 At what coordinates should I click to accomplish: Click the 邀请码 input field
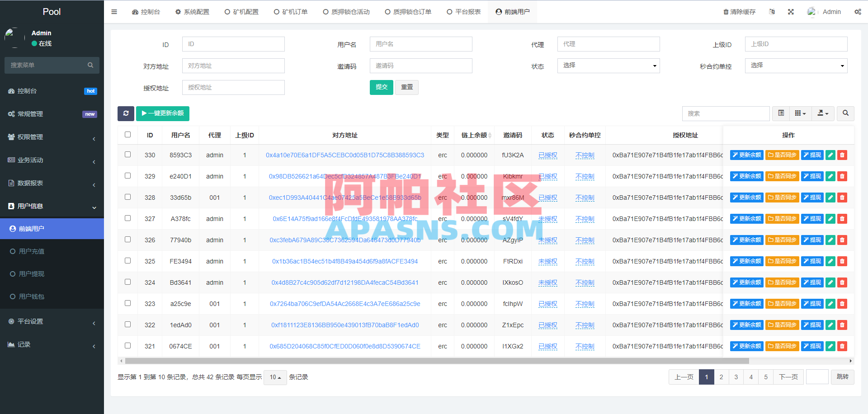[420, 66]
